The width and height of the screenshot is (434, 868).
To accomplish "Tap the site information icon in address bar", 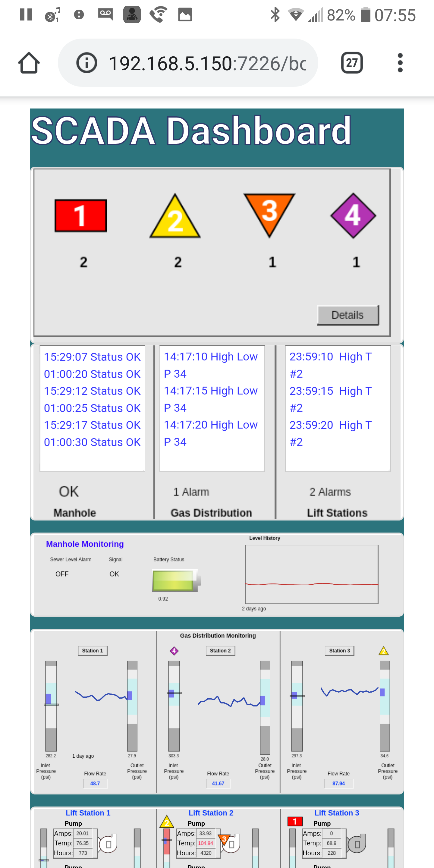I will tap(86, 63).
